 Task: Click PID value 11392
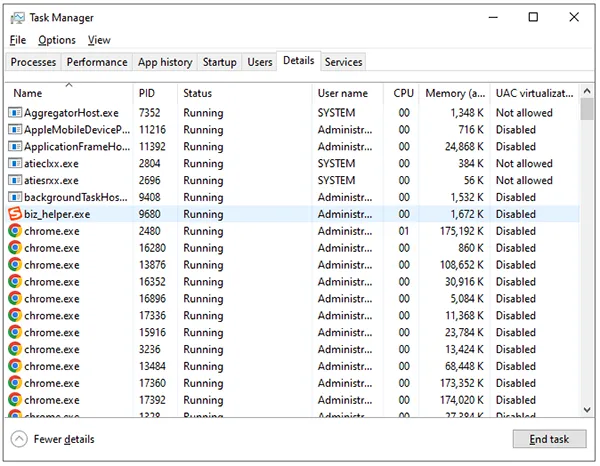[152, 147]
